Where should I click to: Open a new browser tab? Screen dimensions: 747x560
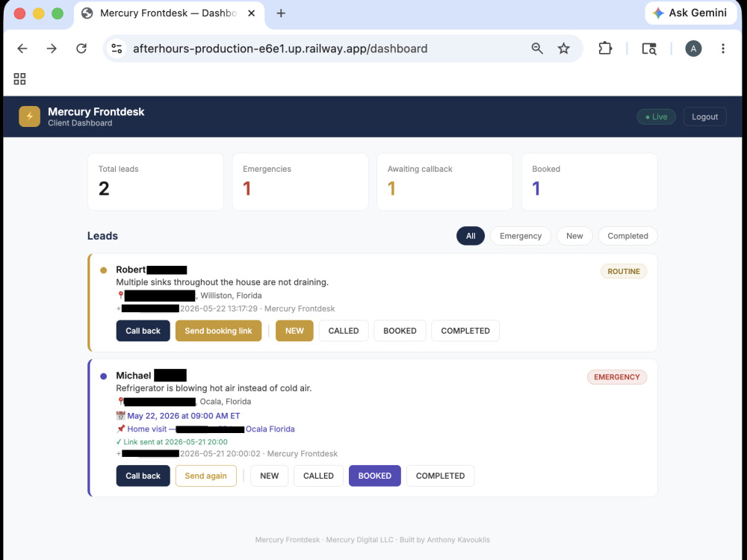[281, 13]
